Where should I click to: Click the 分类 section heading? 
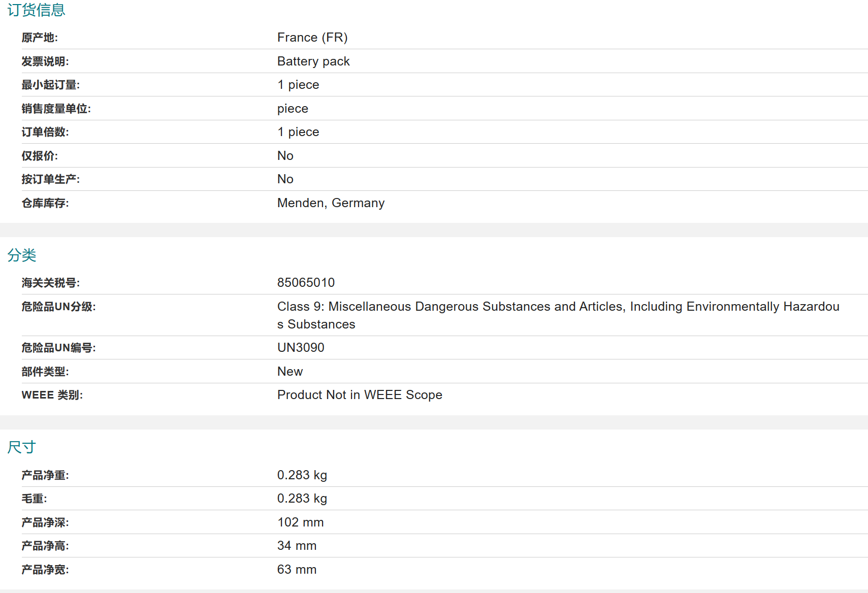click(22, 255)
